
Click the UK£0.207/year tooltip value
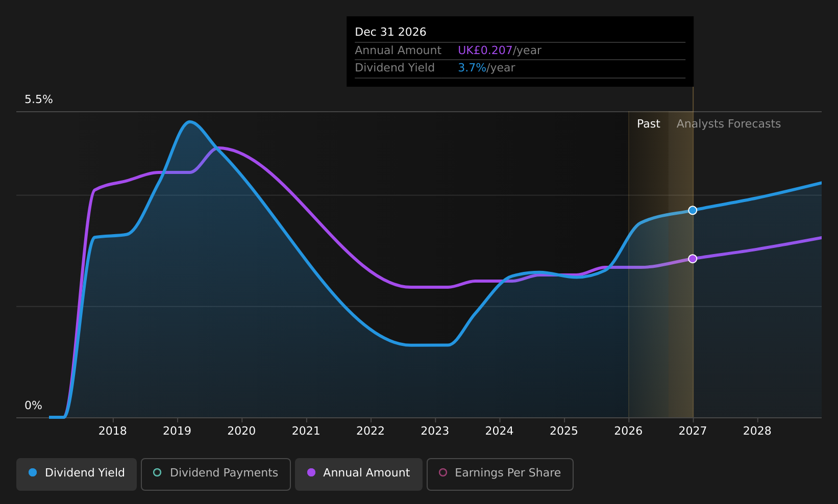pyautogui.click(x=500, y=51)
